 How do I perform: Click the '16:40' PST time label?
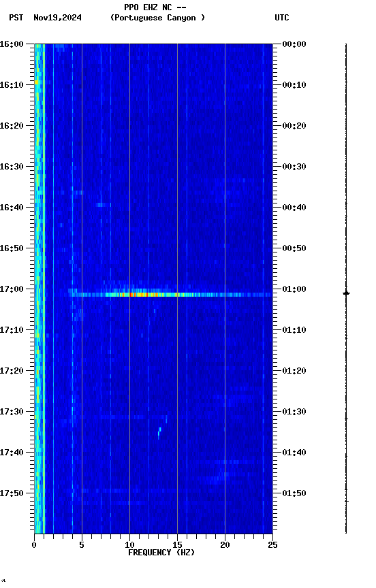click(12, 208)
